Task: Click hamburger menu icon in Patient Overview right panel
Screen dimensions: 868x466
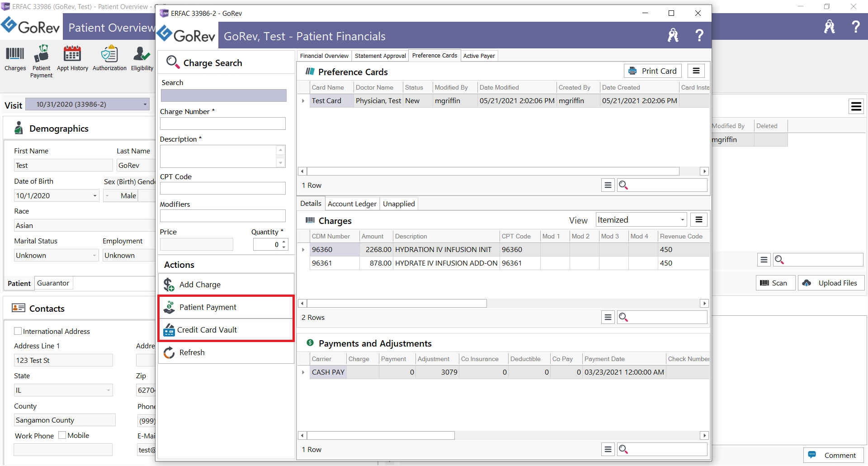Action: (x=856, y=106)
